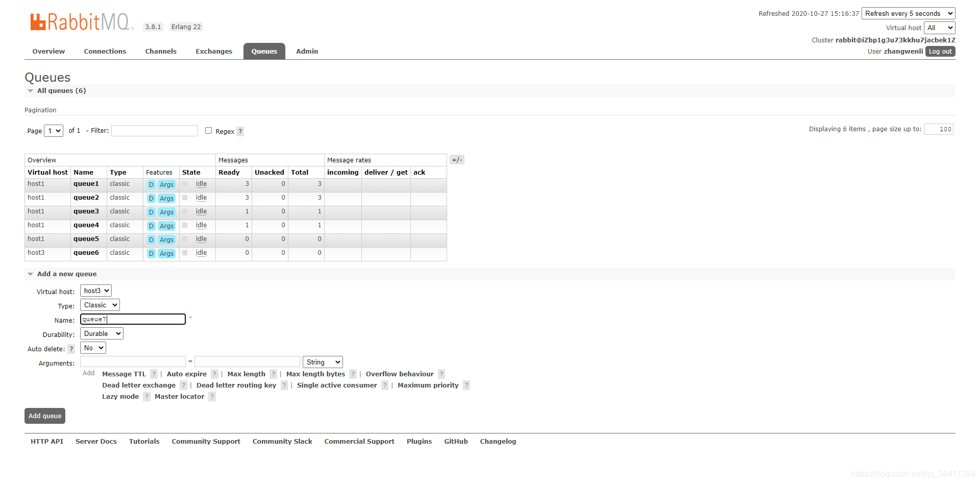Click the argument key input field
Image resolution: width=980 pixels, height=483 pixels.
[x=133, y=361]
